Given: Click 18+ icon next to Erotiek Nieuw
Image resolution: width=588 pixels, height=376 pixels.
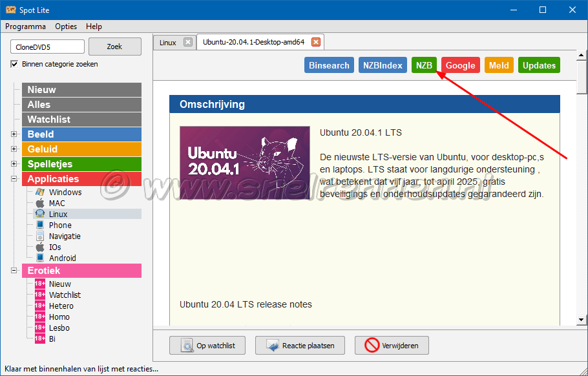Looking at the screenshot, I should [x=40, y=284].
